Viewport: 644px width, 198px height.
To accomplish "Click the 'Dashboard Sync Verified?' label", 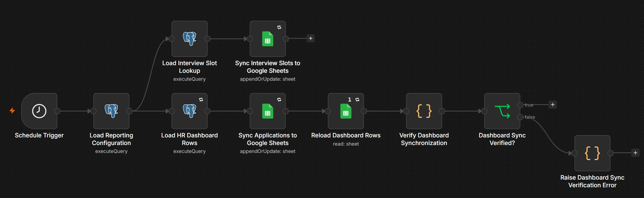I will coord(502,139).
